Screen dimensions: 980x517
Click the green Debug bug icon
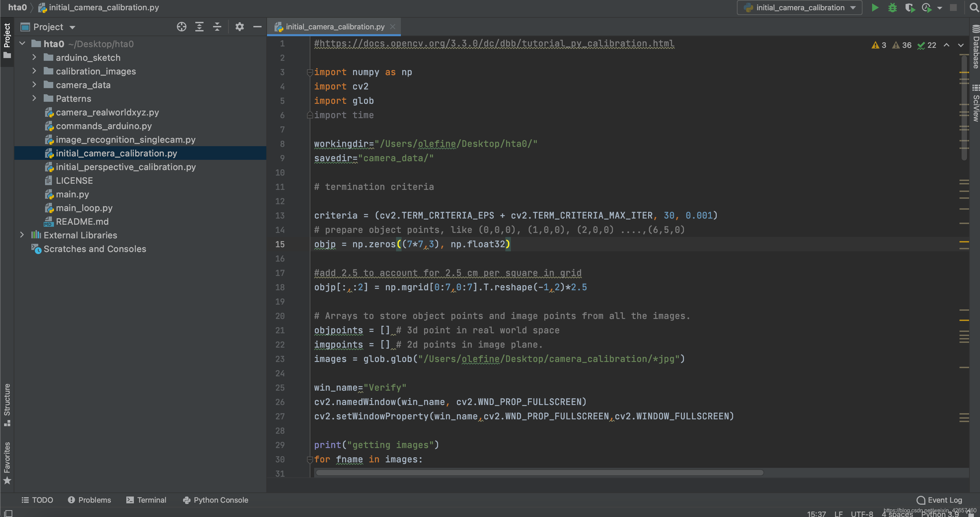click(x=892, y=8)
